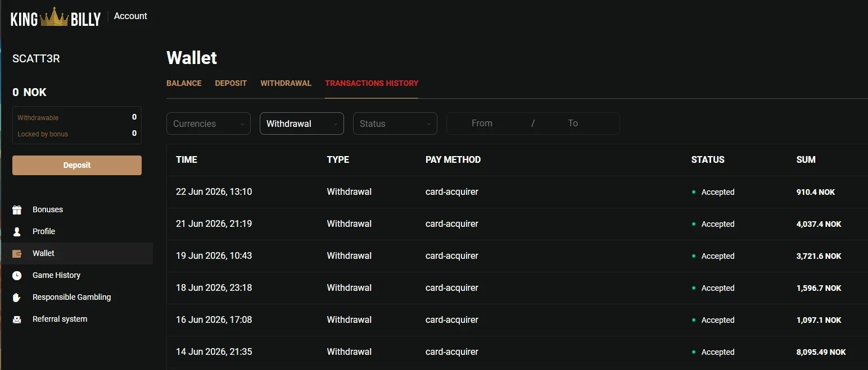The image size is (868, 370).
Task: Click the Game History clock icon
Action: [x=17, y=276]
